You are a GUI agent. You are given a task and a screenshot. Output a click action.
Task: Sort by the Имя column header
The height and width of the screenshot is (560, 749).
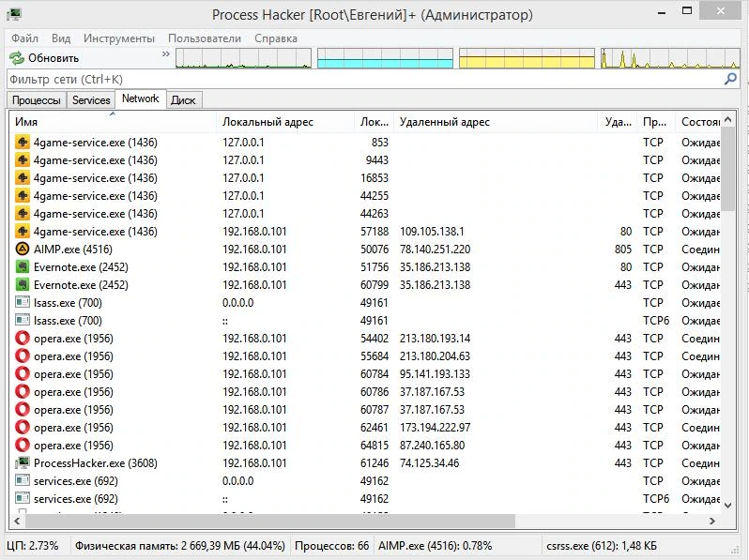pyautogui.click(x=113, y=122)
